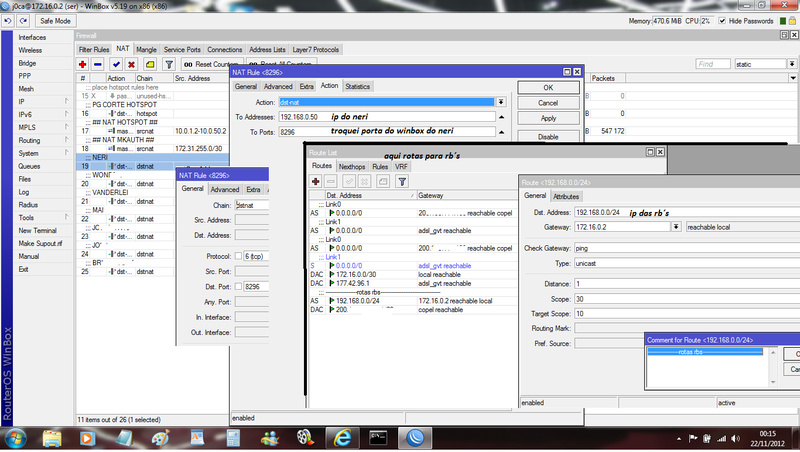Screen dimensions: 800x452
Task: Disable the selected rule with red X
Action: coord(131,64)
